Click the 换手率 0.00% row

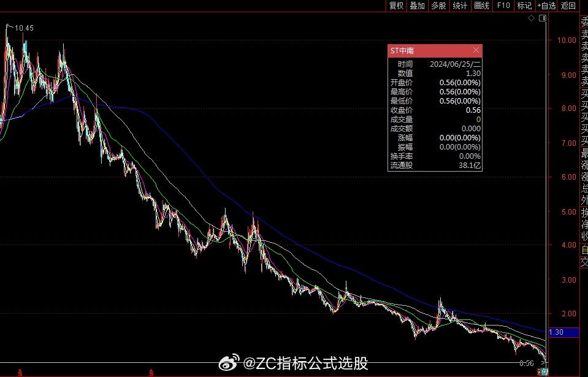point(435,156)
